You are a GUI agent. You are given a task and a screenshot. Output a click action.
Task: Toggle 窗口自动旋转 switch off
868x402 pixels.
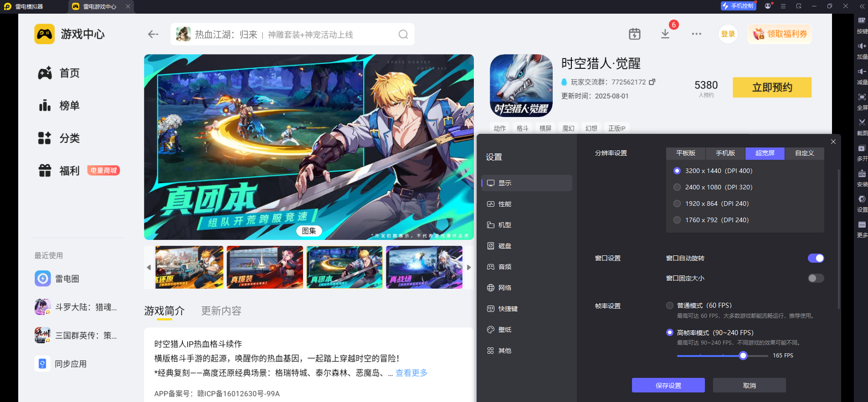816,258
